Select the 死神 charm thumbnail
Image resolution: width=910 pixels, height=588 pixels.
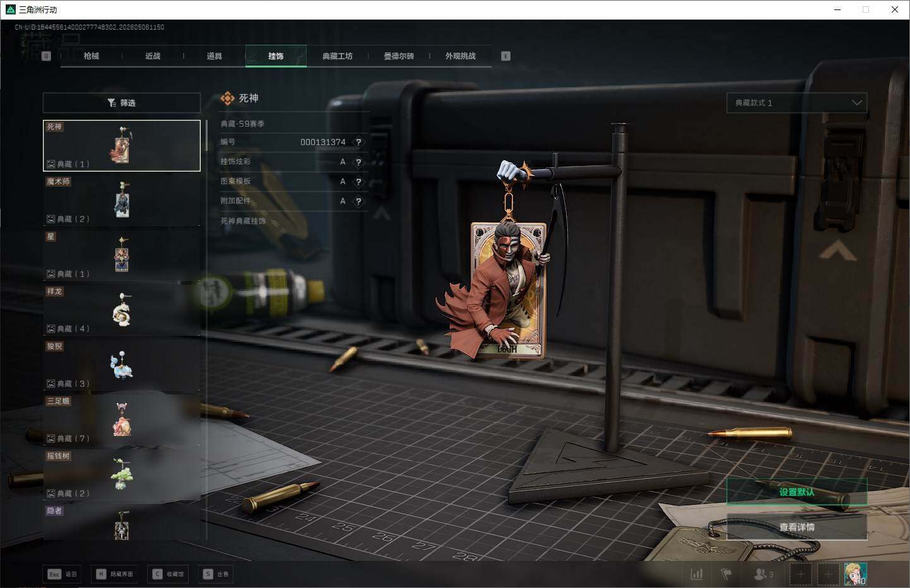click(x=122, y=146)
